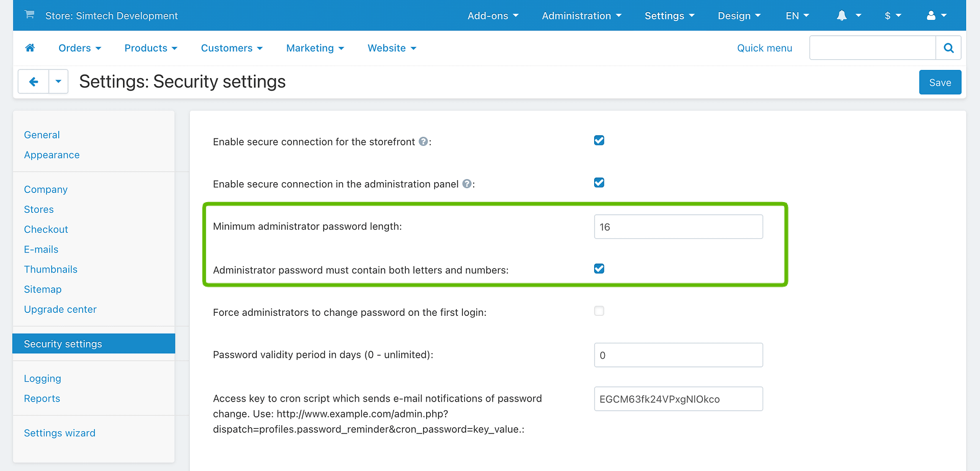Image resolution: width=980 pixels, height=471 pixels.
Task: Click the password validity period field
Action: point(678,355)
